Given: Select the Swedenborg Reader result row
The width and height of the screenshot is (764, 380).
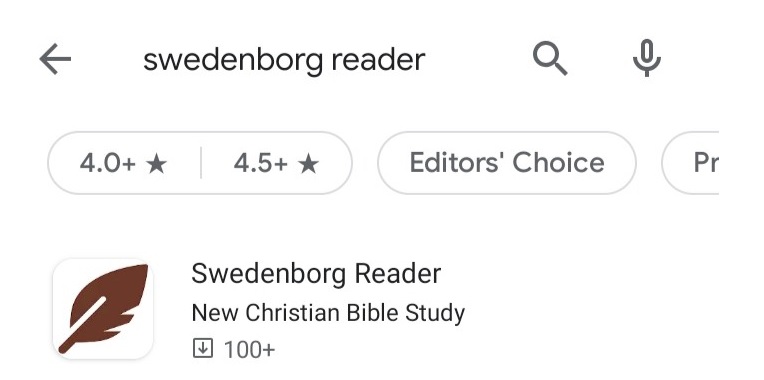Looking at the screenshot, I should click(382, 309).
